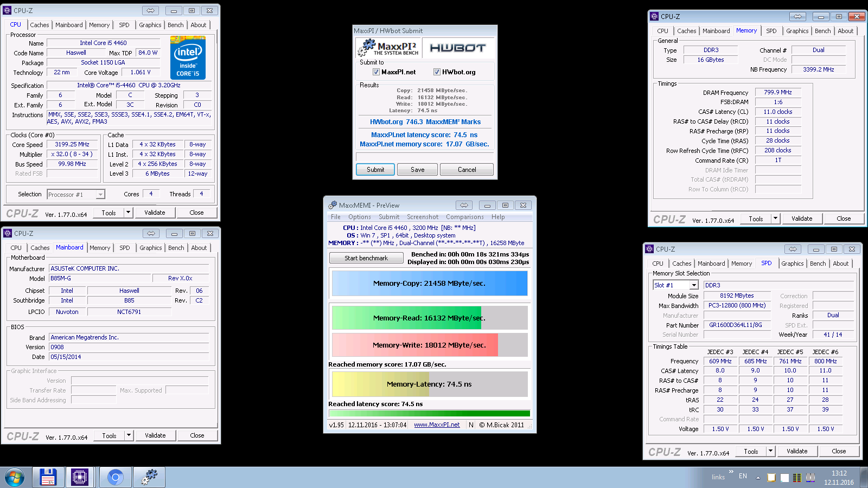Toggle the MaxxPI.net submit checkbox
868x488 pixels.
point(376,72)
